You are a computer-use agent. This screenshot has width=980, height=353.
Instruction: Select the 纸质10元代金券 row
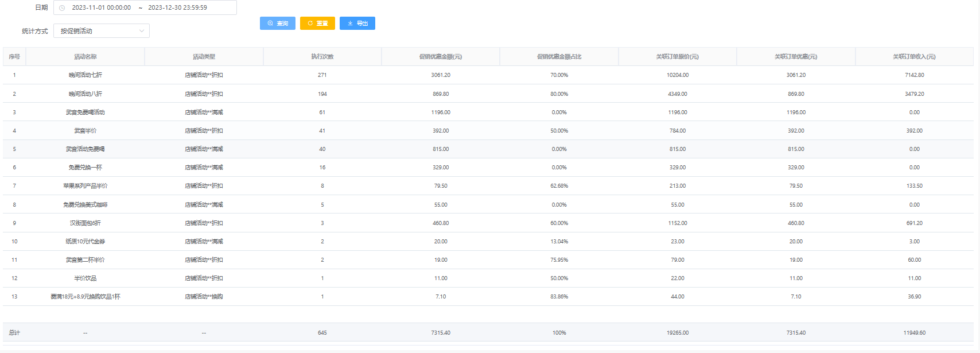pyautogui.click(x=85, y=242)
